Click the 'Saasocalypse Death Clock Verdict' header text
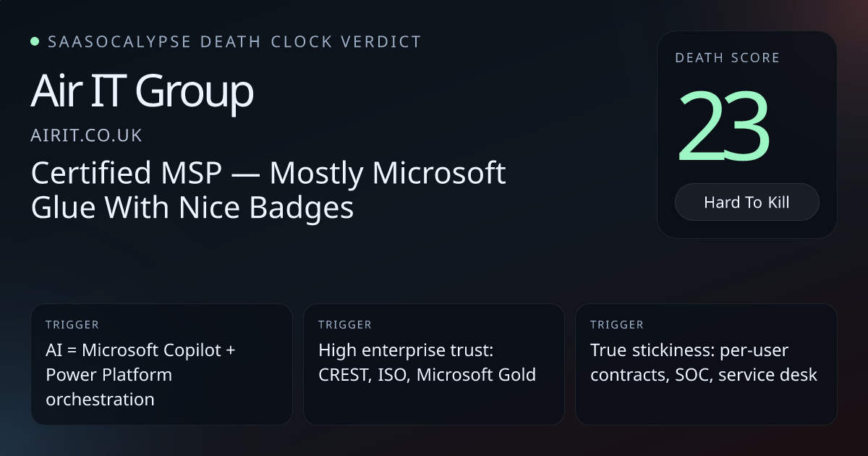This screenshot has width=868, height=456. tap(234, 41)
